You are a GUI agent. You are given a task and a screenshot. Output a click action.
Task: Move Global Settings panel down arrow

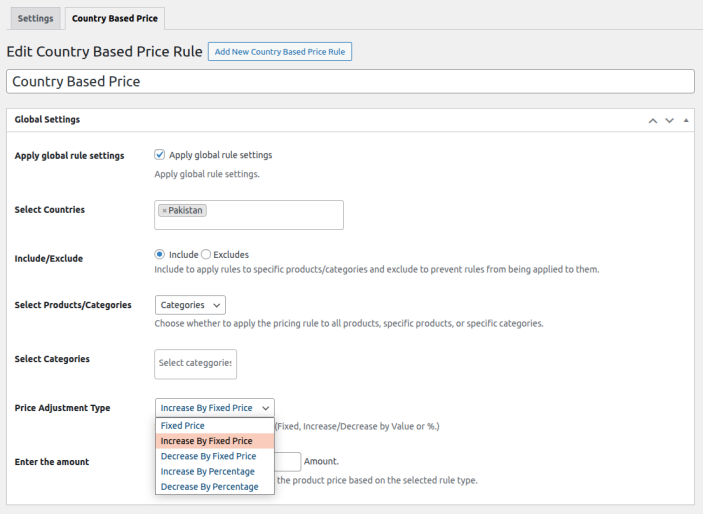click(x=669, y=120)
